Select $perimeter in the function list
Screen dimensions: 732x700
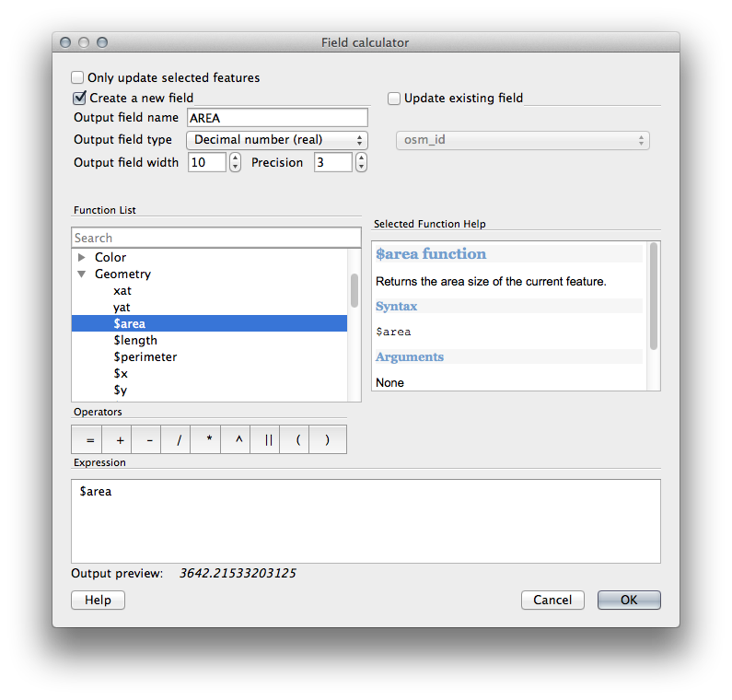coord(145,356)
